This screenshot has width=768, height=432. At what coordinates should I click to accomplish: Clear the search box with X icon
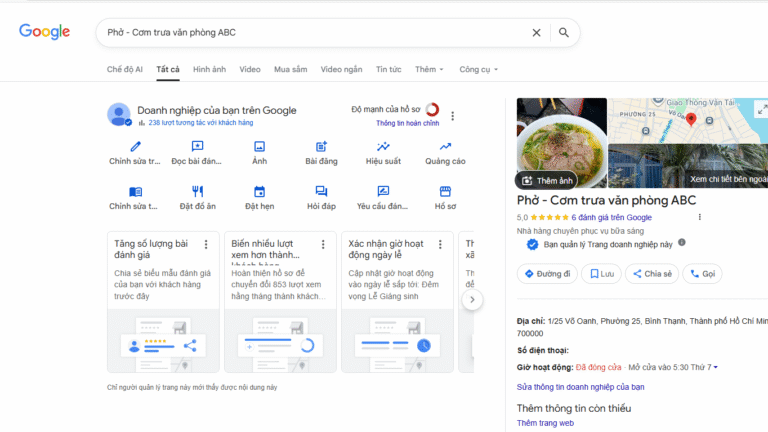pos(536,33)
